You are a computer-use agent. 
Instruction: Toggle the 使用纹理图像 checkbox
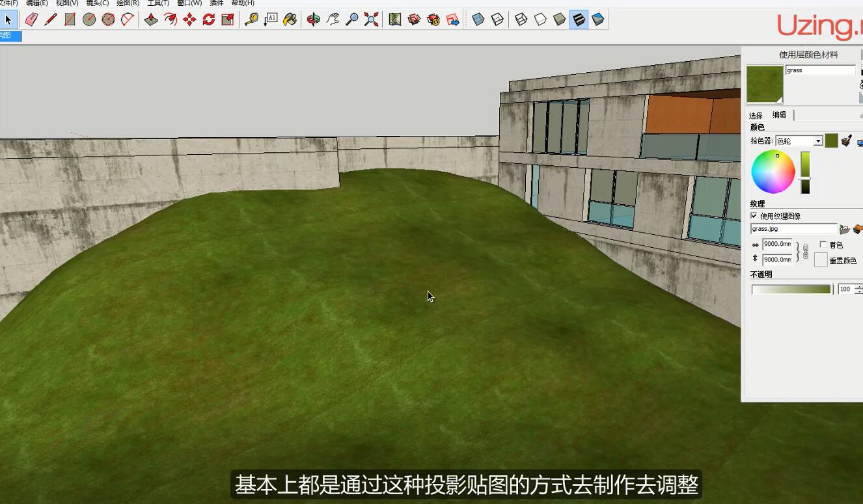[x=754, y=216]
